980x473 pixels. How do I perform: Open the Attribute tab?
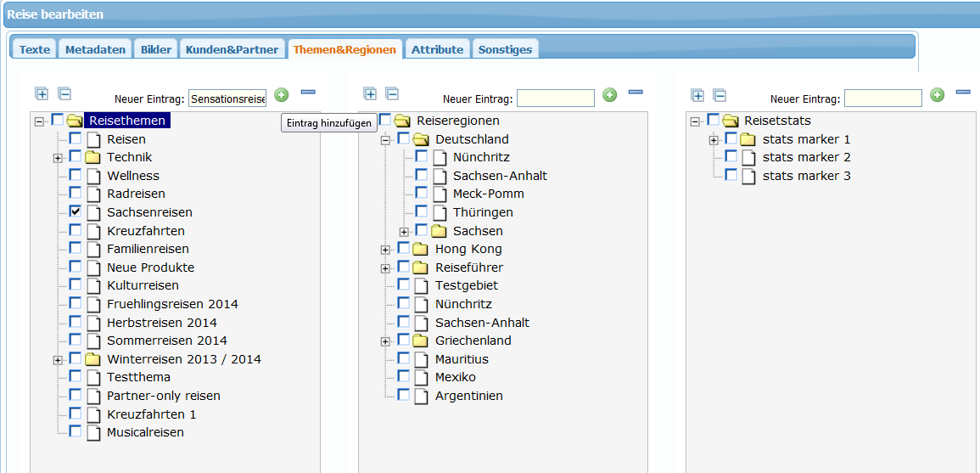pyautogui.click(x=437, y=49)
